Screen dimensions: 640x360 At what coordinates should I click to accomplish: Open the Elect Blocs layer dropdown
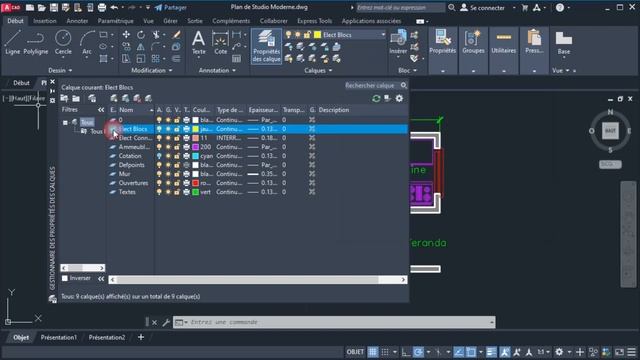(x=383, y=35)
